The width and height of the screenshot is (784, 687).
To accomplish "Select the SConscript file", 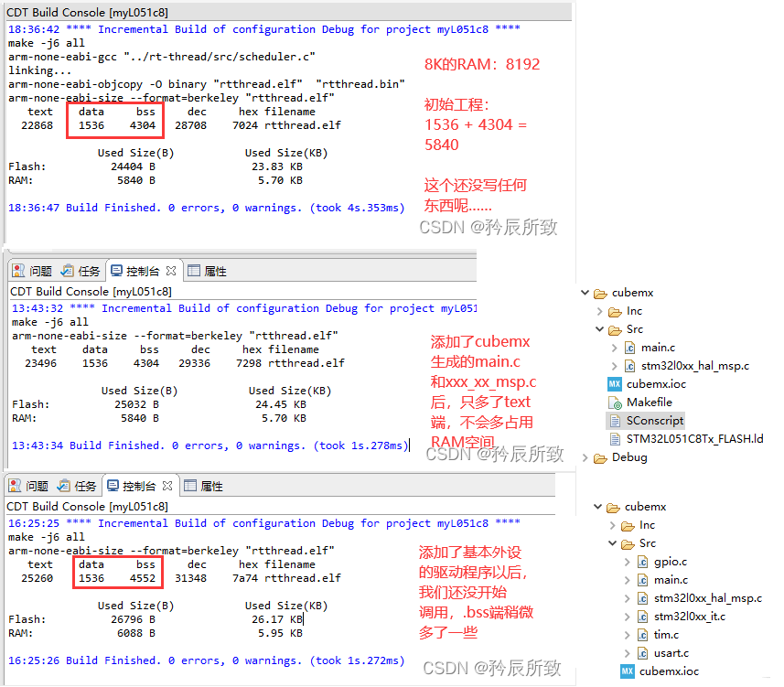I will 654,421.
